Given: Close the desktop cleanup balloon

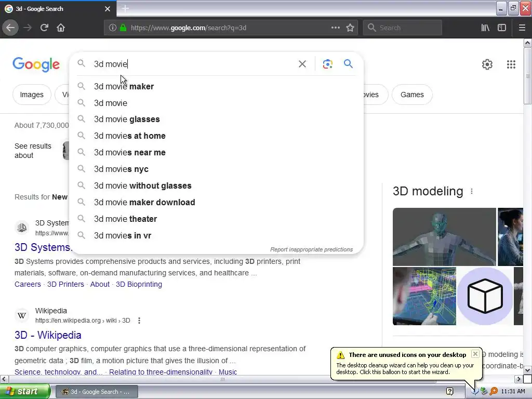Looking at the screenshot, I should coord(475,354).
